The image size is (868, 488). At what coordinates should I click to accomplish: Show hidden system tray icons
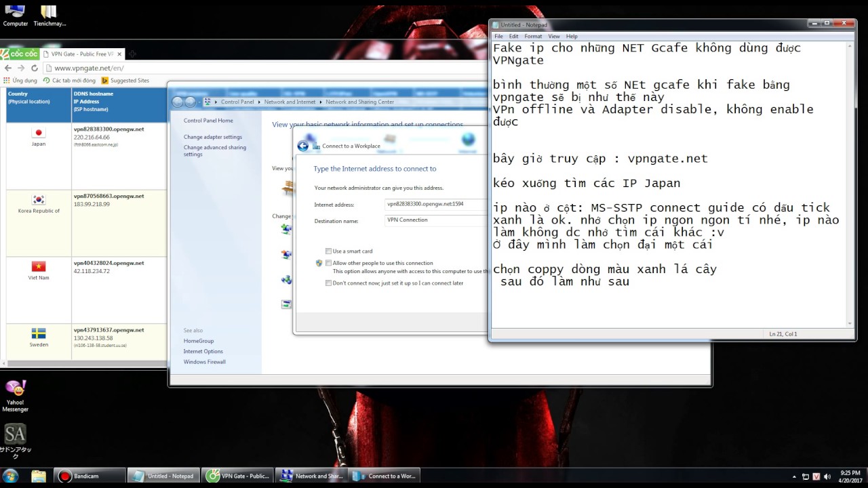click(x=795, y=476)
